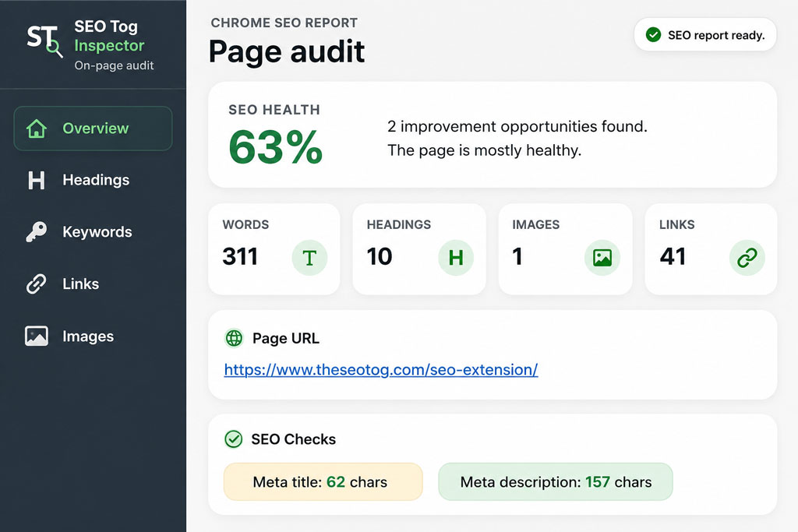Click the Links count 41
Viewport: 798px width, 532px height.
coord(673,256)
